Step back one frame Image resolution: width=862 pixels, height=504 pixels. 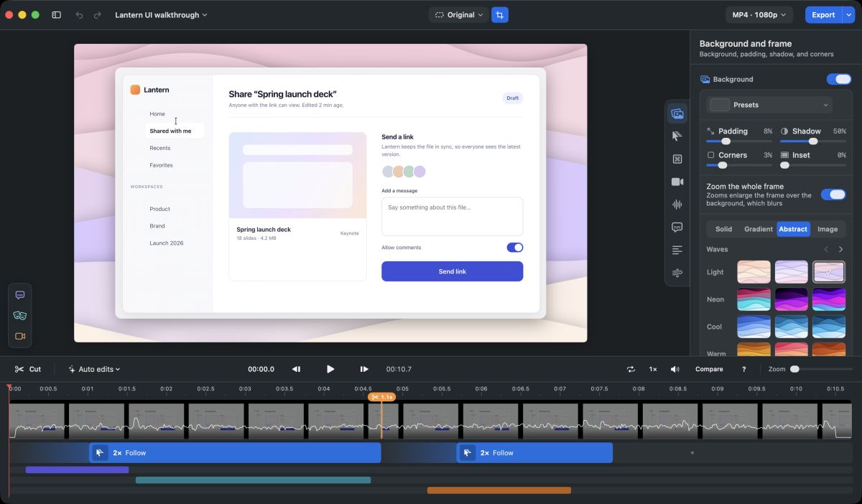click(296, 369)
